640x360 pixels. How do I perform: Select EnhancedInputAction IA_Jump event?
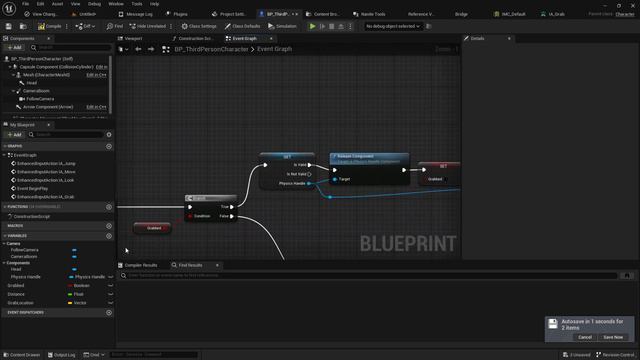coord(46,163)
